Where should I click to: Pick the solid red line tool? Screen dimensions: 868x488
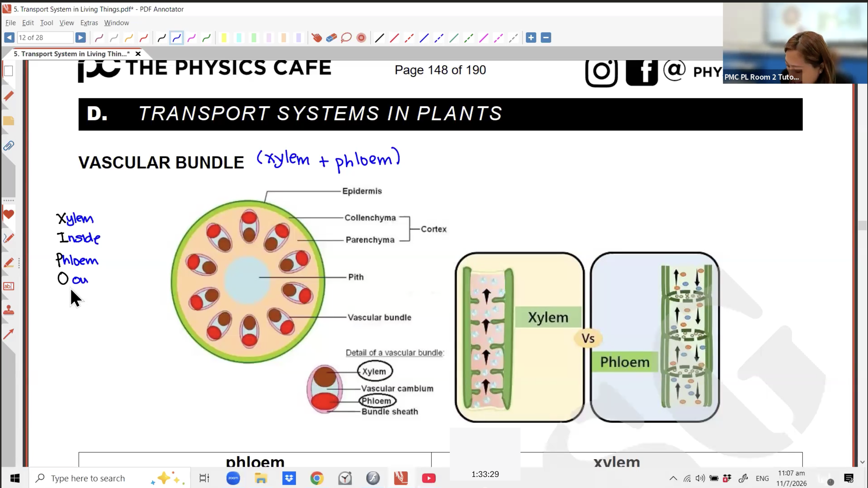click(x=394, y=38)
